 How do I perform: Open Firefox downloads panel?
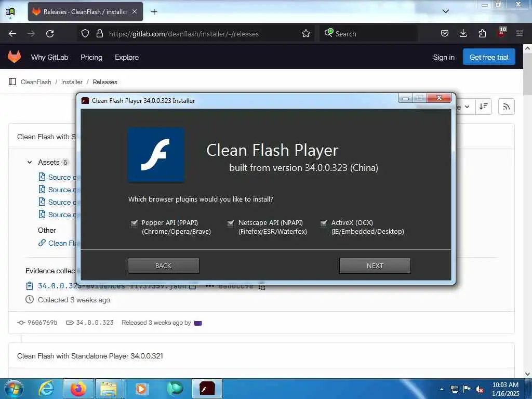click(463, 34)
